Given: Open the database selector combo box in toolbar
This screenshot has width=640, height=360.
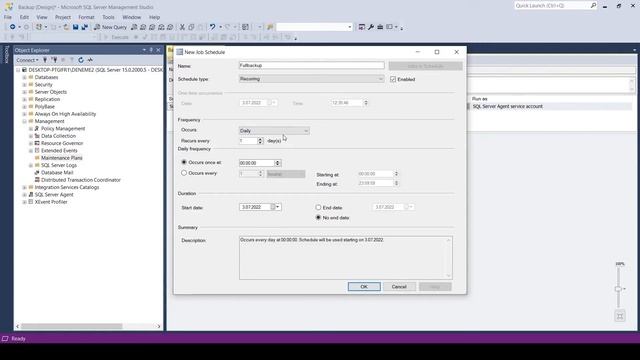Looking at the screenshot, I should pos(314,27).
